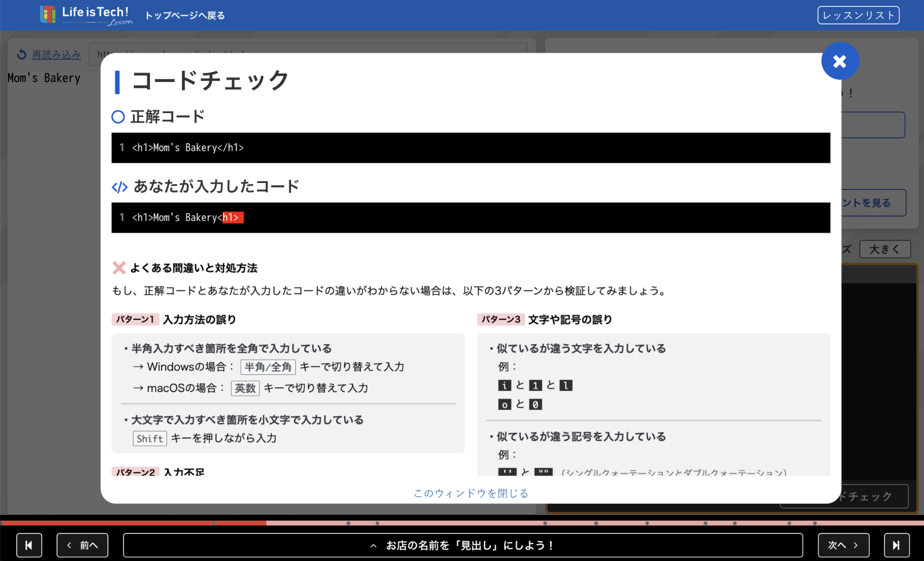Advance to next step with 次へ
924x561 pixels.
pos(843,545)
